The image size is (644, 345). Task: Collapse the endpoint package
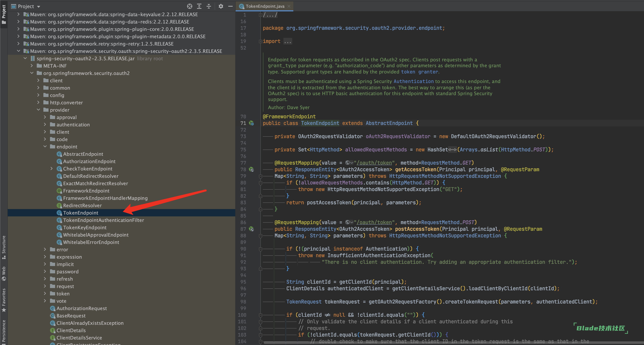click(45, 147)
